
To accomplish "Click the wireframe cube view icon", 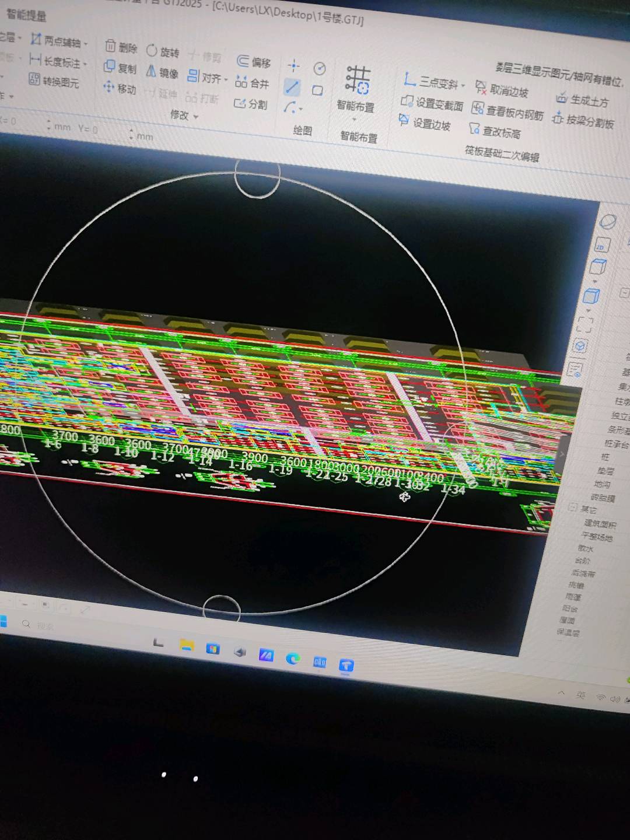I will click(x=598, y=267).
